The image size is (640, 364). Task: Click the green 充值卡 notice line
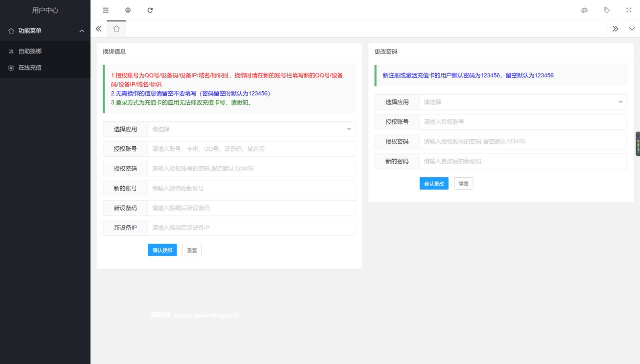[181, 103]
